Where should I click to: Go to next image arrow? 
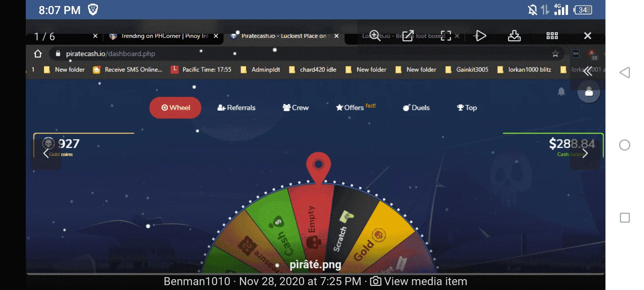[x=585, y=153]
